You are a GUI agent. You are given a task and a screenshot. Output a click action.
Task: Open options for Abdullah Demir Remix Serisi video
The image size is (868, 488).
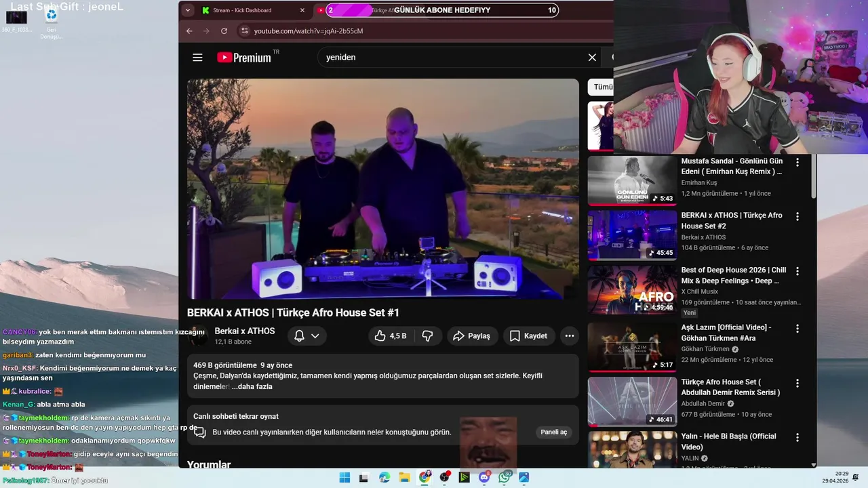click(797, 383)
